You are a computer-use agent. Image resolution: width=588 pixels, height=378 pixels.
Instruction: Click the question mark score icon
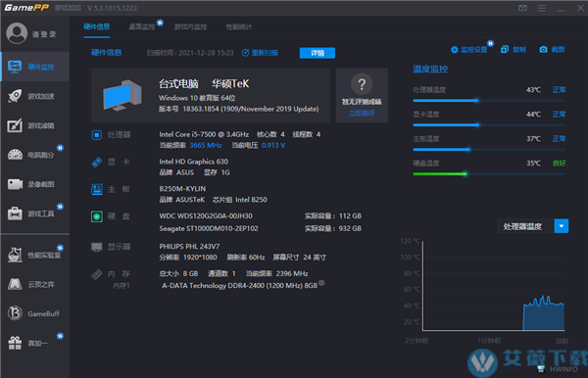click(x=362, y=84)
